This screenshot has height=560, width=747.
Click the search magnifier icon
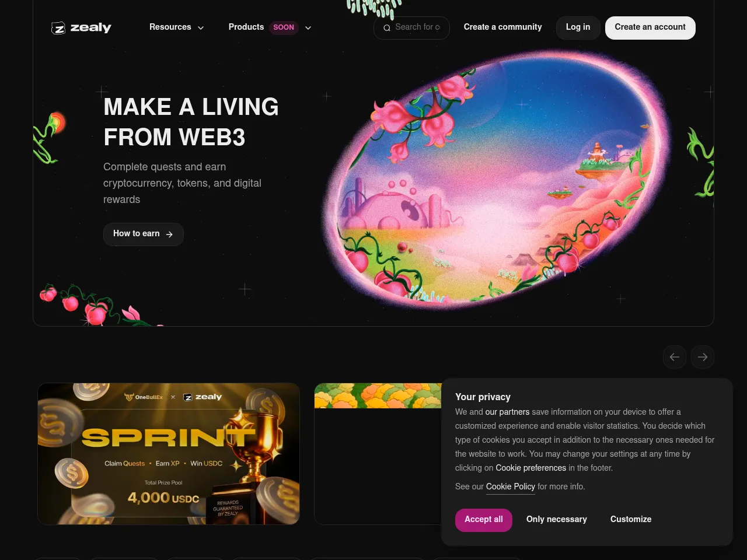tap(386, 27)
